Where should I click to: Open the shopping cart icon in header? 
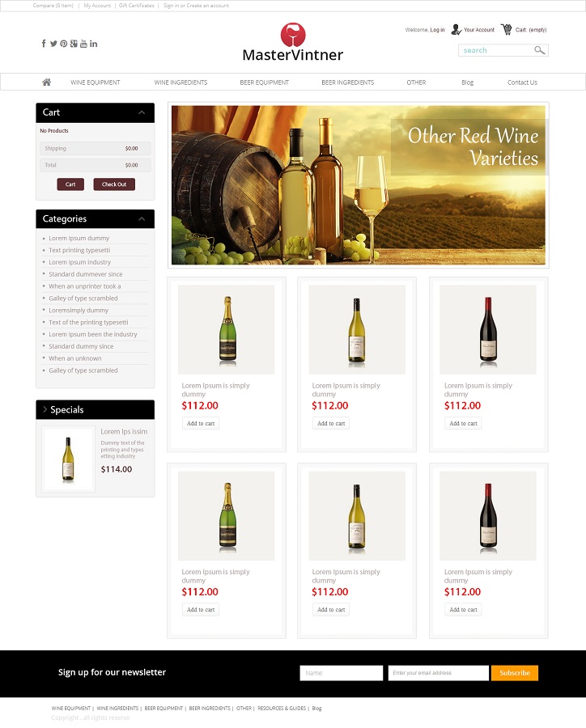tap(507, 29)
